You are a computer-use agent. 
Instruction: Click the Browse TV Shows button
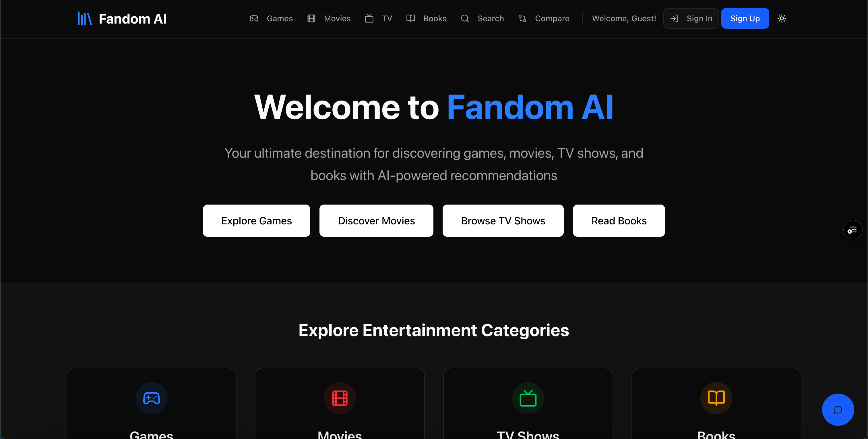coord(503,221)
